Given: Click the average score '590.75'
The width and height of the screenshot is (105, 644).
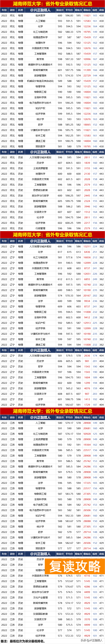Looking at the screenshot, I should (x=69, y=141).
